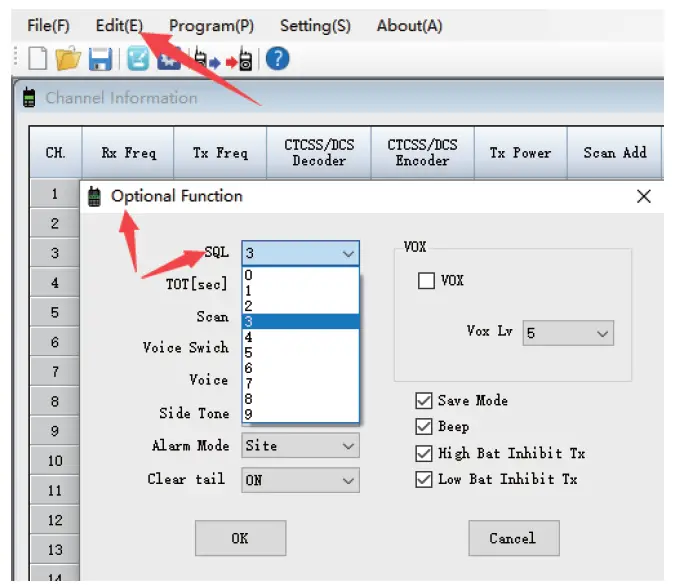Uncheck the Save Mode checkbox

pyautogui.click(x=424, y=401)
